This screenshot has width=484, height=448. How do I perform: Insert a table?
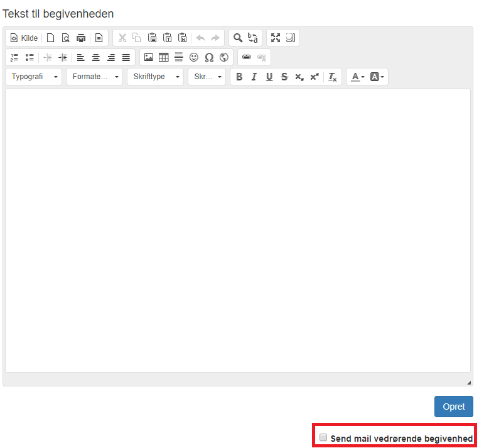[x=164, y=57]
